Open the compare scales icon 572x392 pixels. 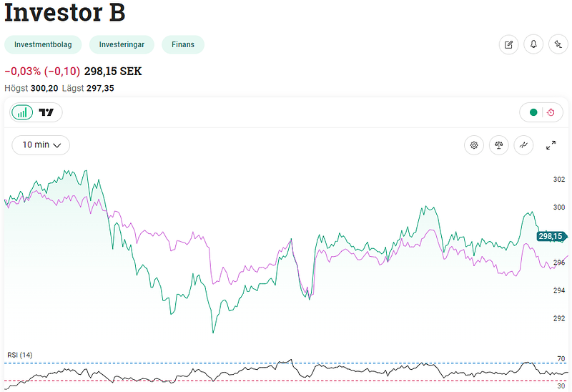point(498,145)
